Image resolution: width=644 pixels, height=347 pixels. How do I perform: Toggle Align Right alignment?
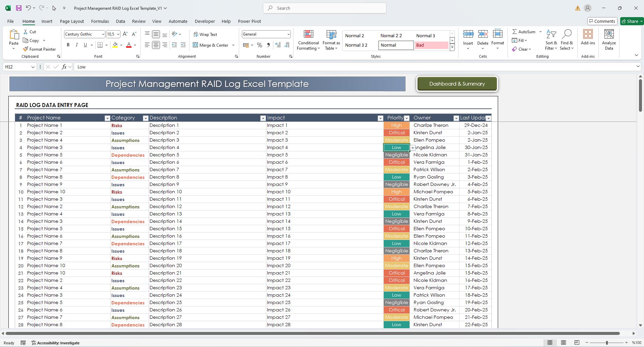point(165,45)
